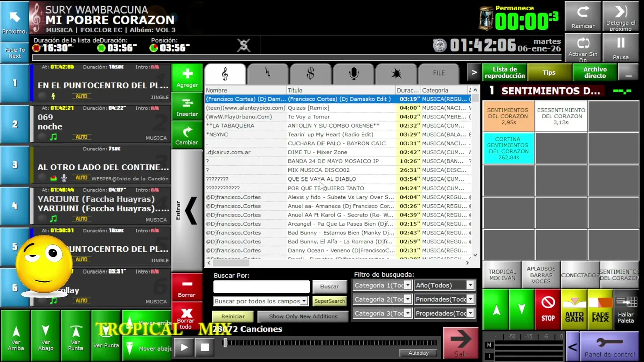
Task: Select QUE SE VAYA AL DIABLO row
Action: pos(337,179)
